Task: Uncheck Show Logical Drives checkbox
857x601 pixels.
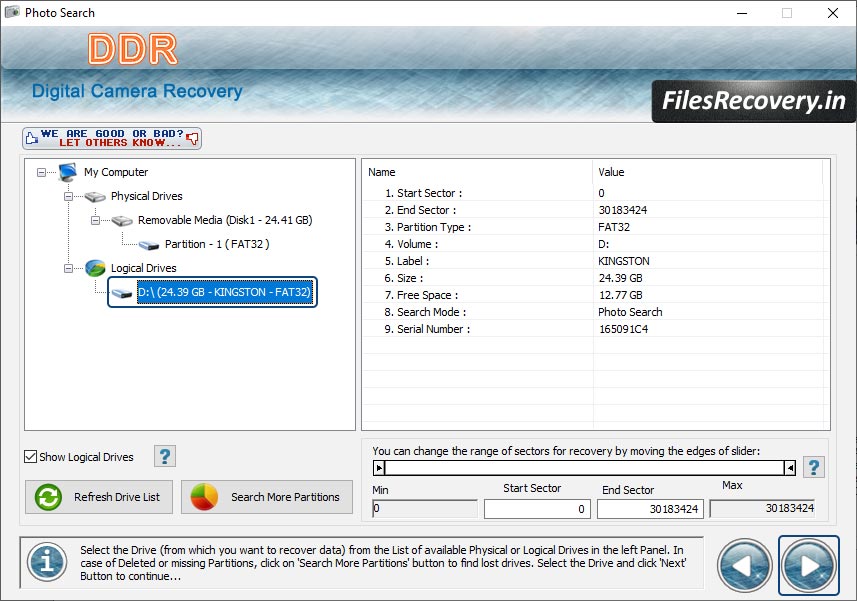Action: (31, 457)
